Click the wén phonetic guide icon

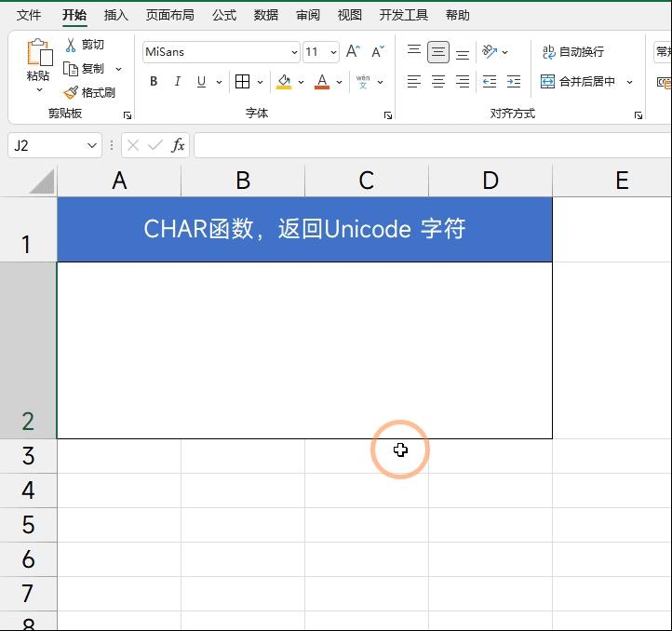pos(363,82)
